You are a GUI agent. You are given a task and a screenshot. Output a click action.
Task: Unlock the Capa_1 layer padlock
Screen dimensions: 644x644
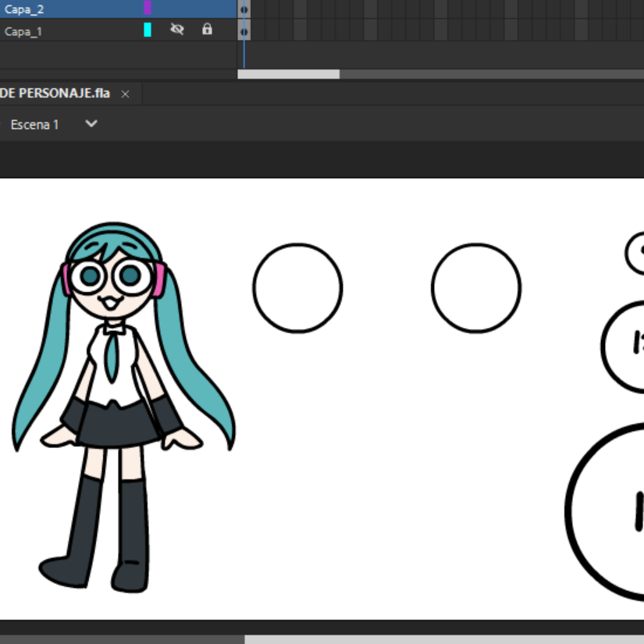tap(207, 29)
